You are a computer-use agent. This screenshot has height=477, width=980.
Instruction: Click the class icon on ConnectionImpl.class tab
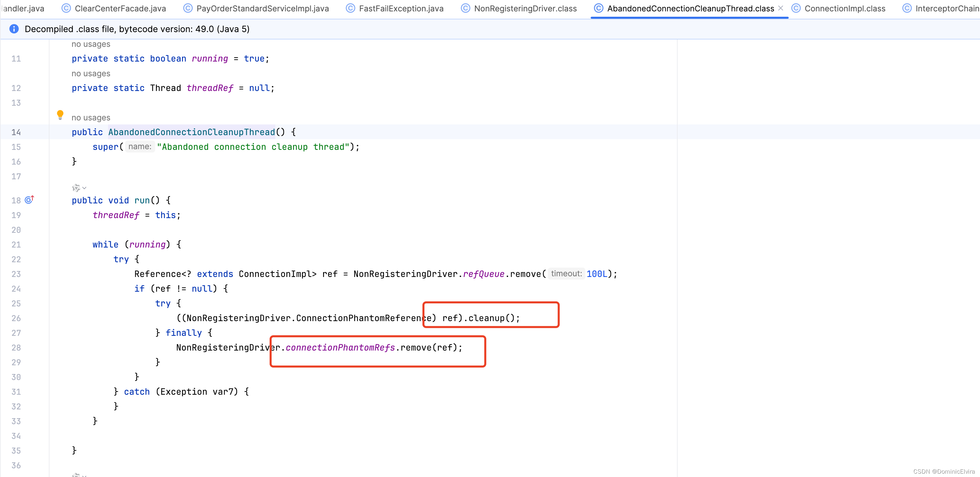click(796, 8)
